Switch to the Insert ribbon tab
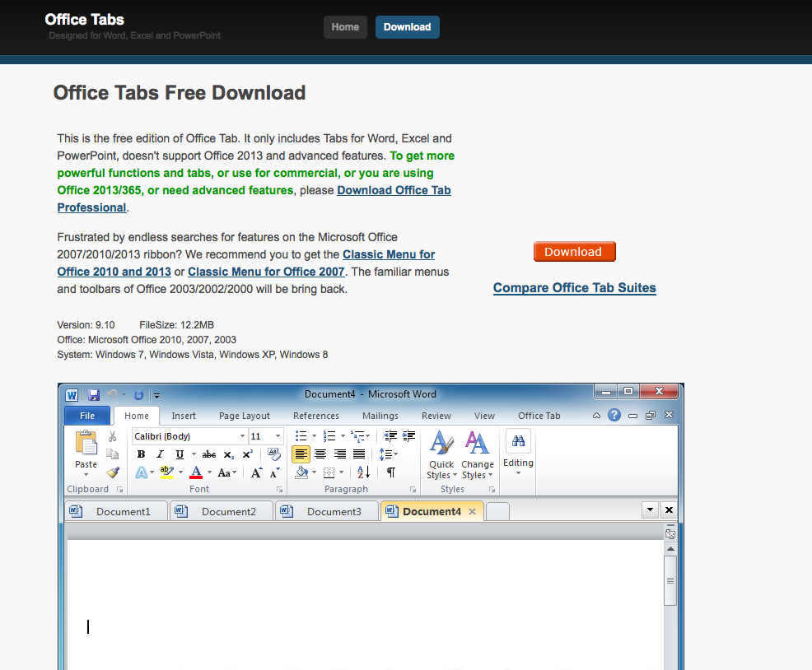Viewport: 812px width, 670px height. click(184, 416)
